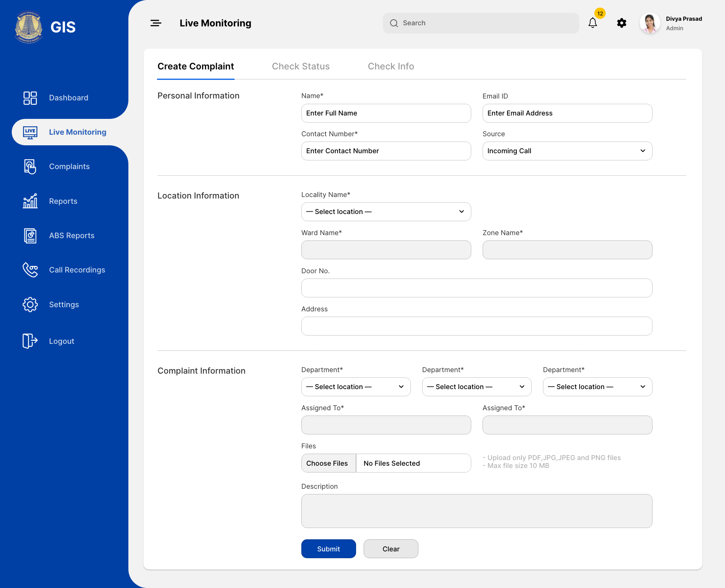Image resolution: width=725 pixels, height=588 pixels.
Task: Open Complaints via its sidebar icon
Action: coord(30,166)
